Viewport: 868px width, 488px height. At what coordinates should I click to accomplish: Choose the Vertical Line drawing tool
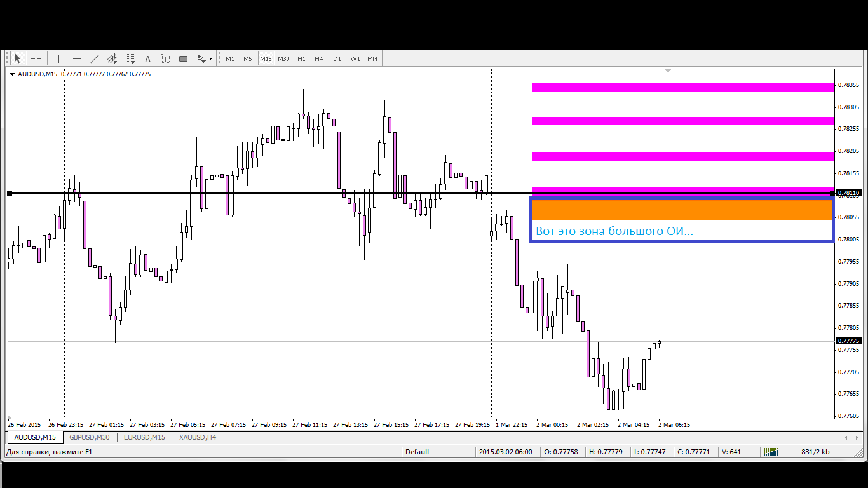click(58, 58)
